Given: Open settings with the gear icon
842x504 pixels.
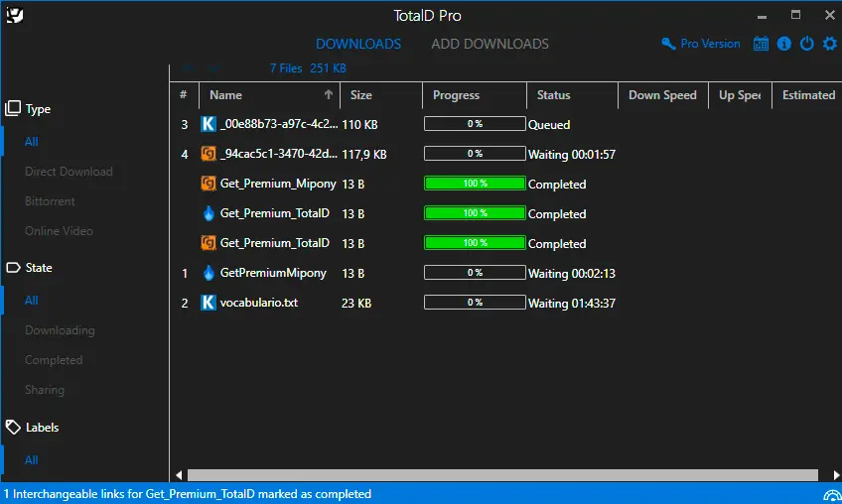Looking at the screenshot, I should pyautogui.click(x=830, y=44).
